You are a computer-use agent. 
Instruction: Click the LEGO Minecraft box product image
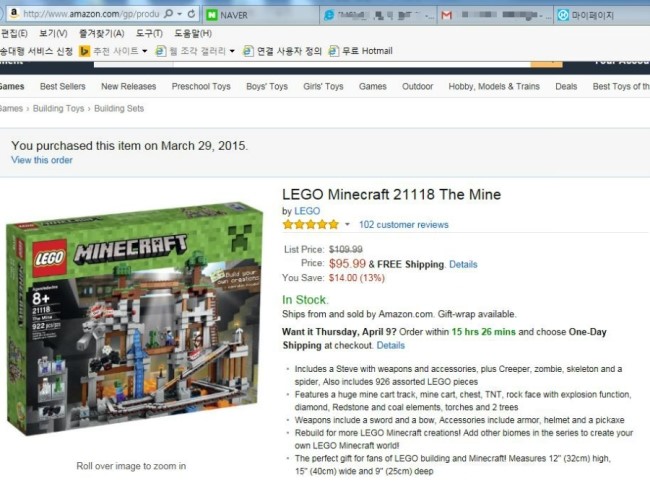click(x=135, y=319)
